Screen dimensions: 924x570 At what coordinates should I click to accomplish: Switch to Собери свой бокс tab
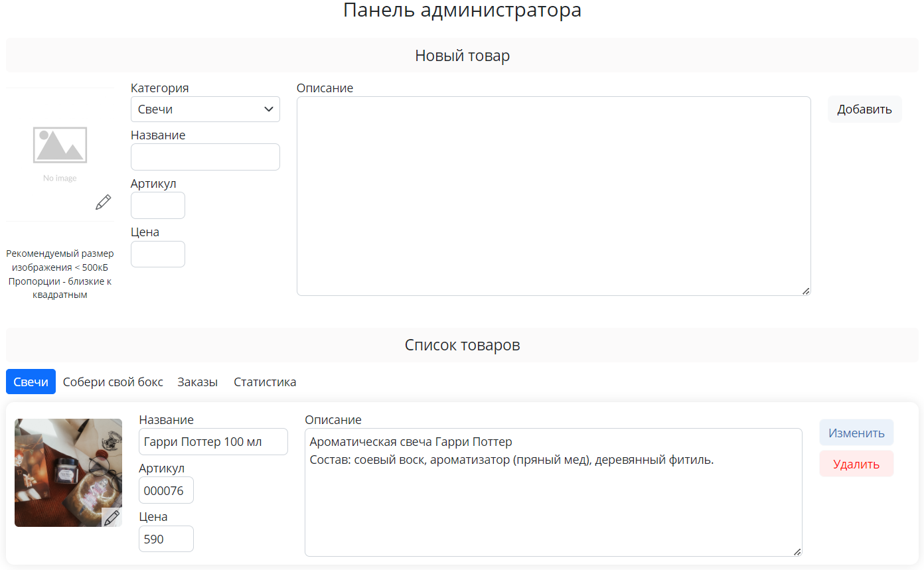tap(113, 382)
